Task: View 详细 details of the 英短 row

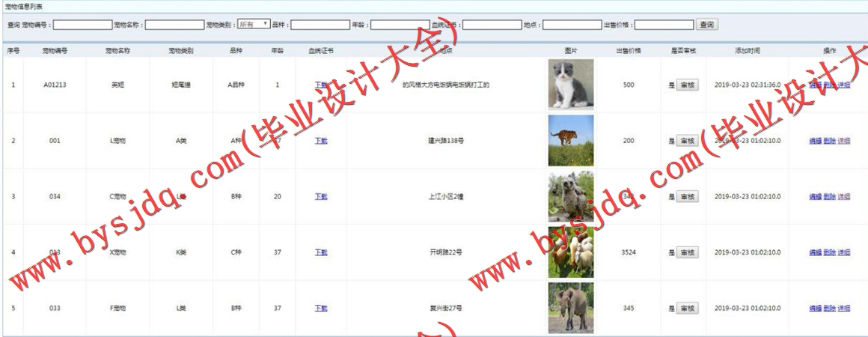Action: point(843,85)
